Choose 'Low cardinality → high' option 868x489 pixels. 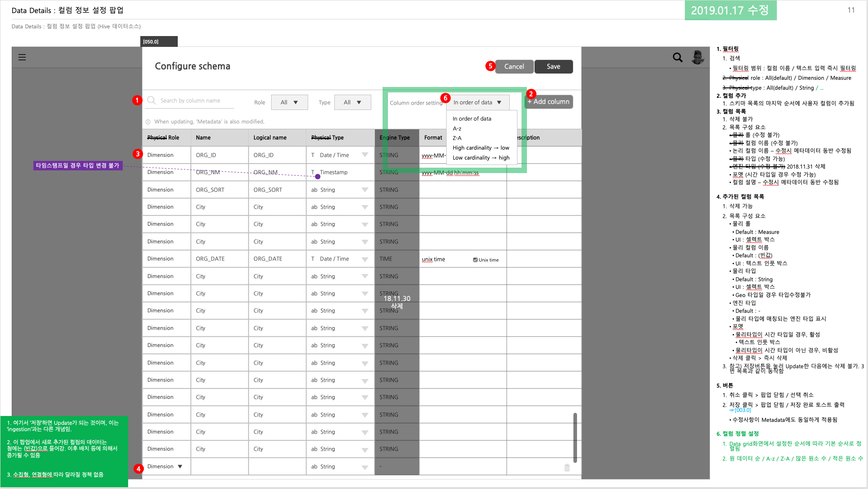click(x=481, y=158)
